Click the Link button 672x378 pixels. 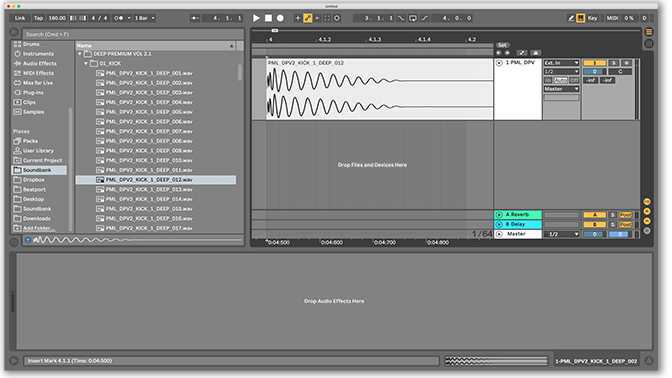click(20, 18)
